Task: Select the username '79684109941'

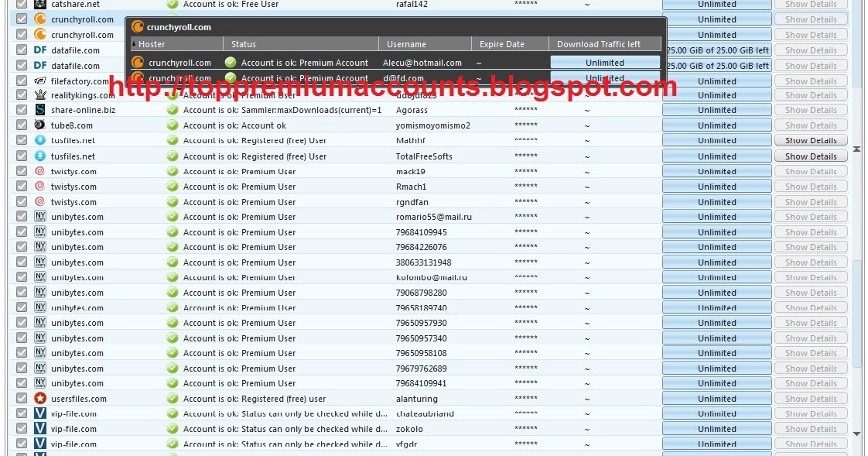Action: tap(422, 383)
